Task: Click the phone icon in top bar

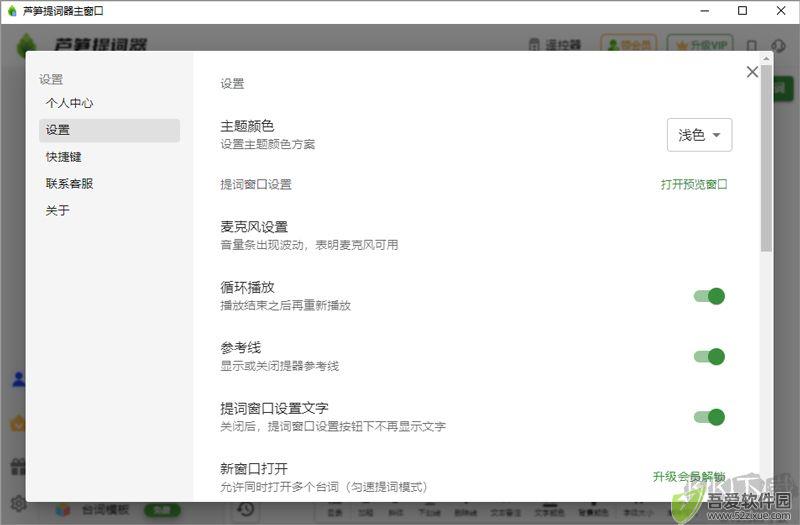Action: tap(752, 45)
